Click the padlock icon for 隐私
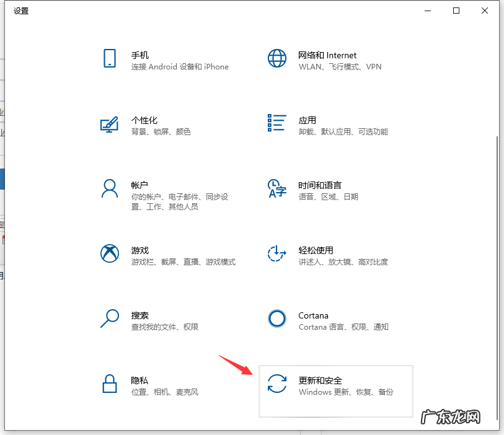This screenshot has height=435, width=504. 110,385
